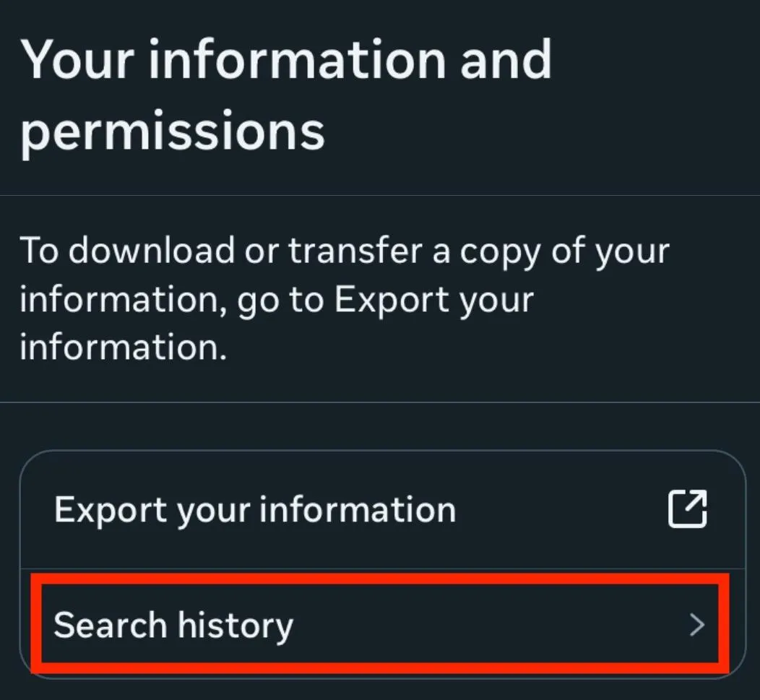Click the word "Search" in the bottom row
Screen dimensions: 760x700
pyautogui.click(x=111, y=625)
